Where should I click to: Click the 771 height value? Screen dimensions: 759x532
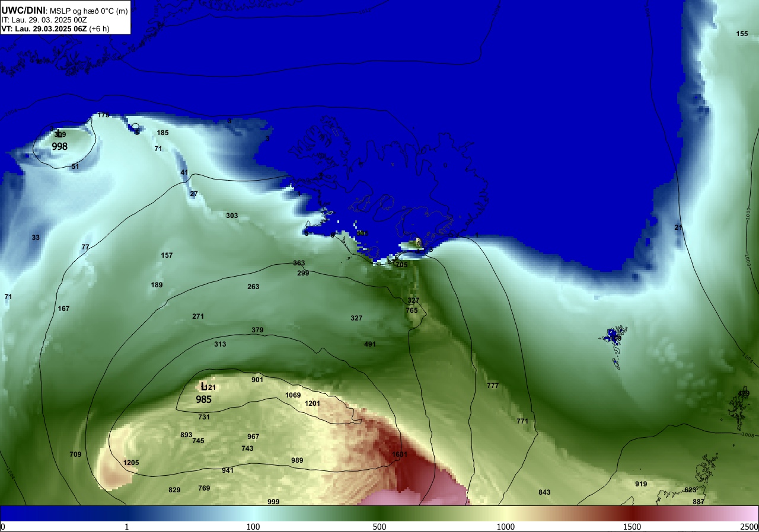(522, 421)
